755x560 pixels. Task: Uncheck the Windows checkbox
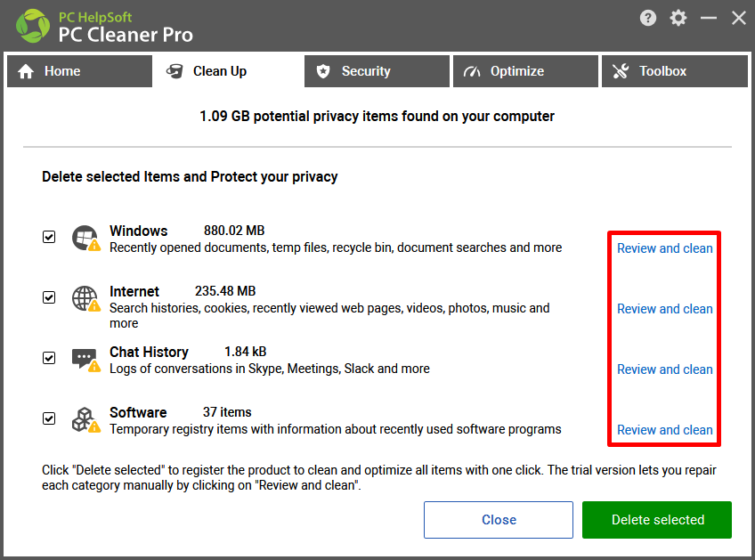pyautogui.click(x=49, y=237)
